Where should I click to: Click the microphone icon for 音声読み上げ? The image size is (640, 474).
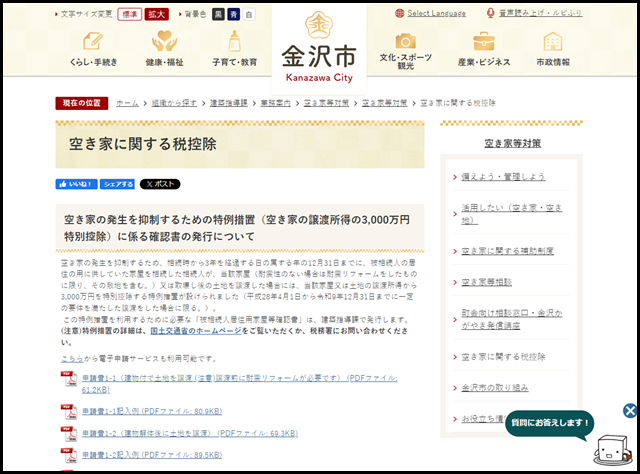(491, 13)
